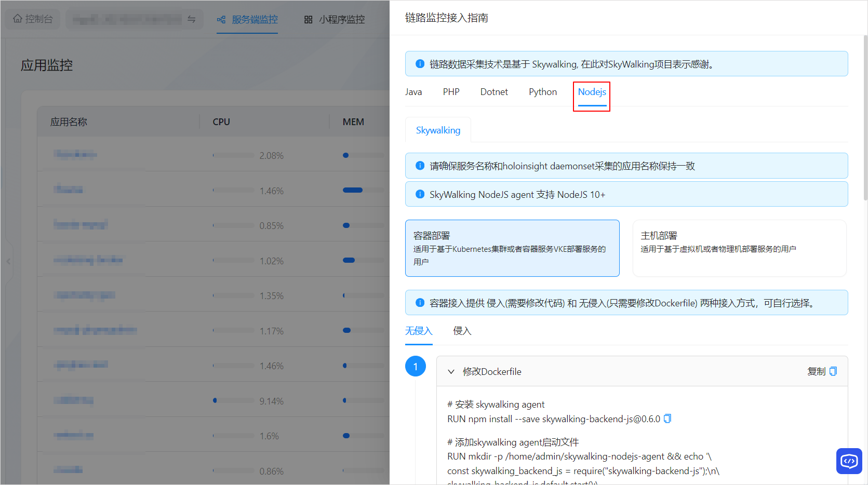Choose the 主机部署 deployment card
The image size is (868, 485).
[740, 248]
